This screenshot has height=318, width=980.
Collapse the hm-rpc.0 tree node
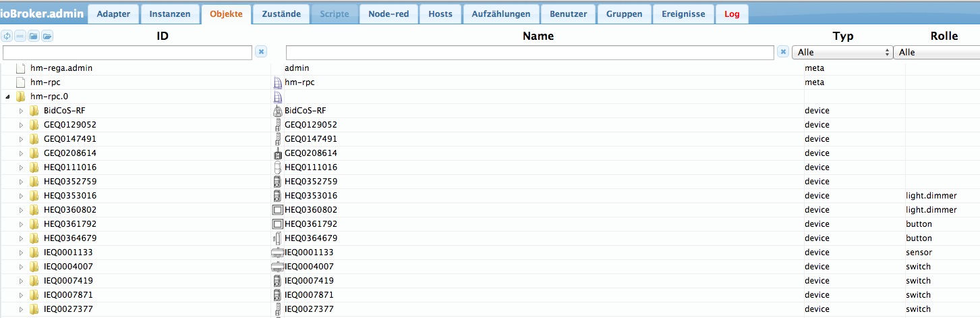7,97
